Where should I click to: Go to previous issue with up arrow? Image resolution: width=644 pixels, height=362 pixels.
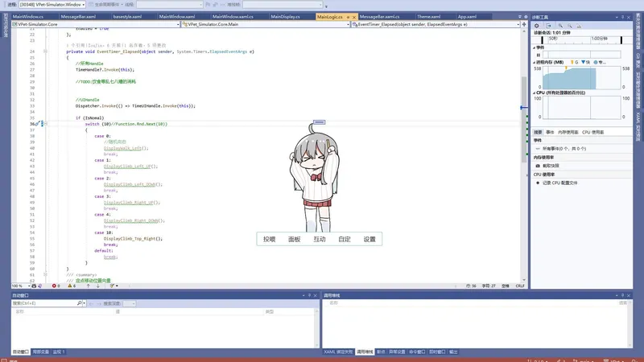click(88, 286)
